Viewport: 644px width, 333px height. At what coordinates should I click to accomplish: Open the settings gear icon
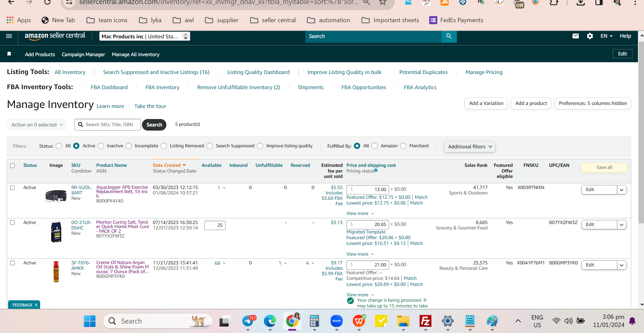[590, 36]
